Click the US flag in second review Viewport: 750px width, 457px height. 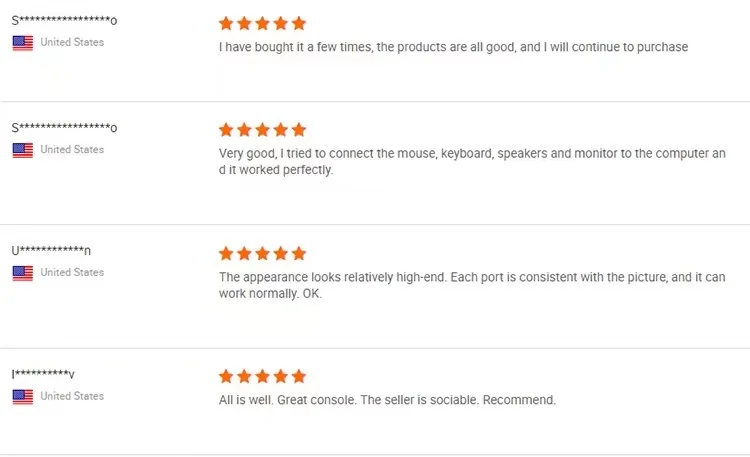pyautogui.click(x=22, y=150)
